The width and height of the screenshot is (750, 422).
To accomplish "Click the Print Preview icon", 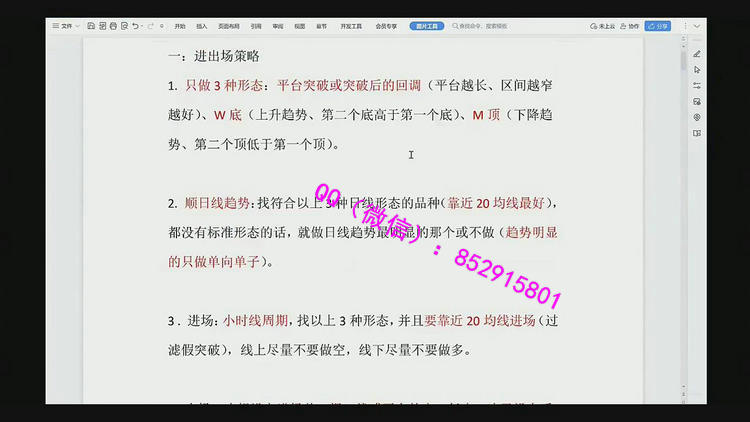I will pyautogui.click(x=122, y=25).
